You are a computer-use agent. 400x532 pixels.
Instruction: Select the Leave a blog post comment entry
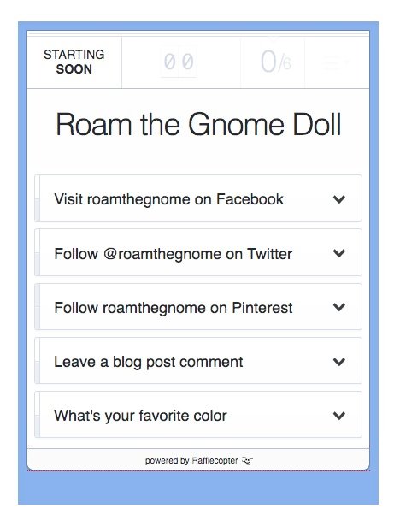point(198,361)
